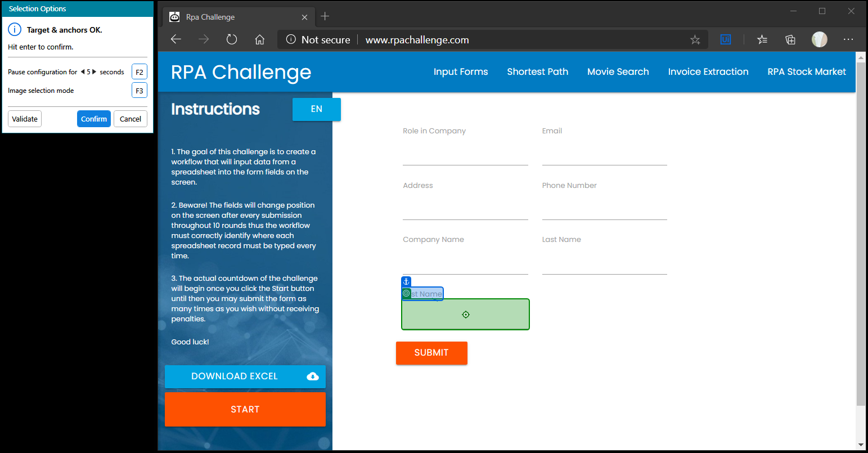
Task: Click the Validate button
Action: [25, 119]
